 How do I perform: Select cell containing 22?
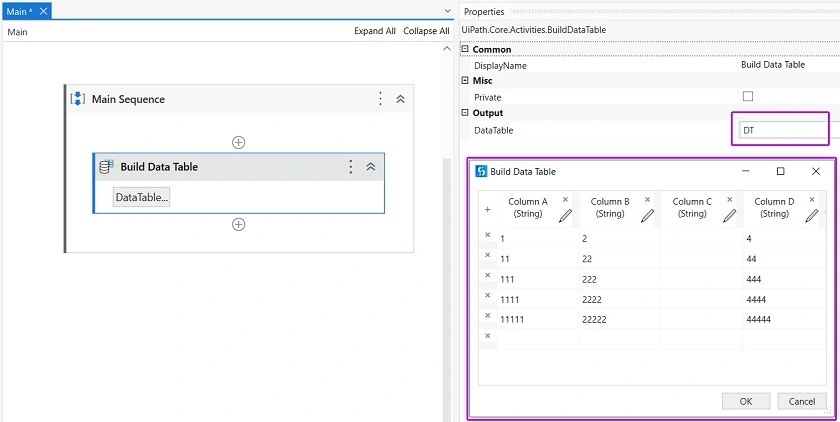tap(619, 259)
